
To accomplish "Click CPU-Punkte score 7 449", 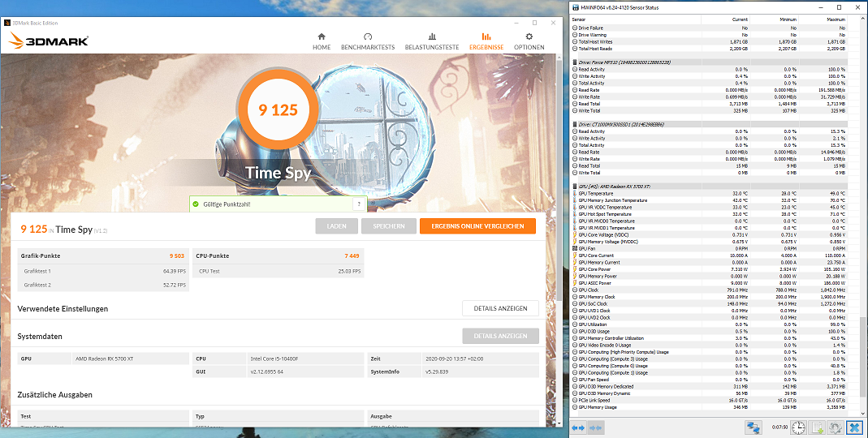I will [x=352, y=256].
